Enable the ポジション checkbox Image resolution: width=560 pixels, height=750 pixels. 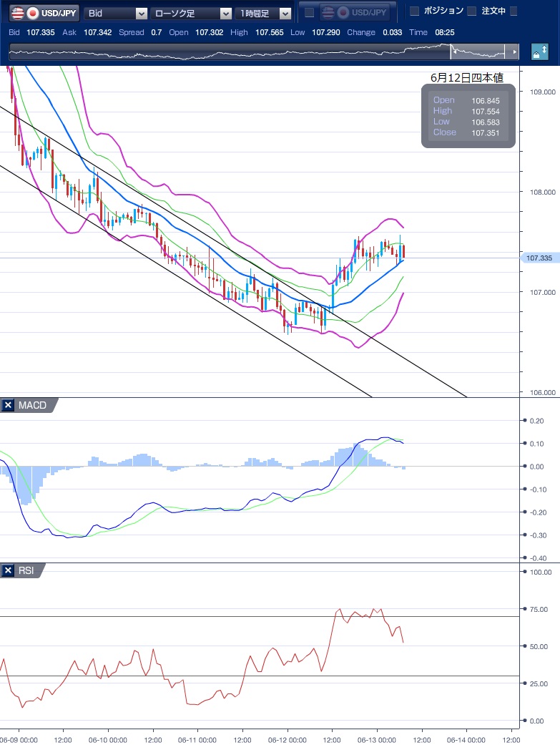(x=414, y=11)
